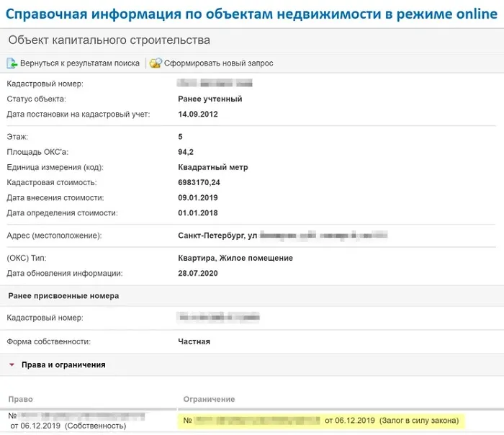Select update date '28.07.2020'
This screenshot has height=435, width=504.
[198, 273]
